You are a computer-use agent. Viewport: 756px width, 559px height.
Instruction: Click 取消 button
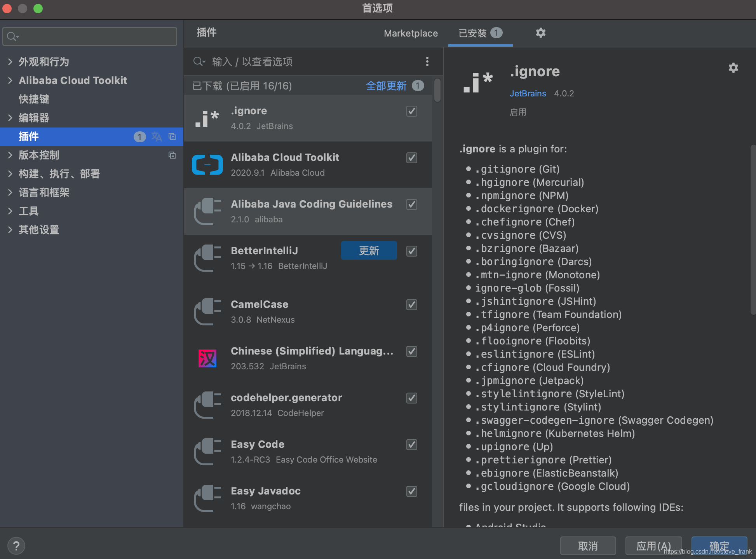click(x=588, y=546)
